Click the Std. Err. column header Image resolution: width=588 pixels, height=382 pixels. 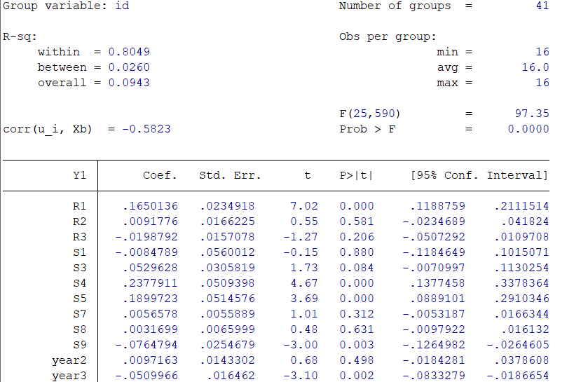pos(230,175)
